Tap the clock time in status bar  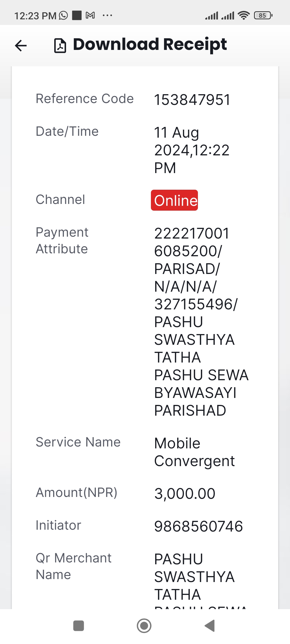(35, 16)
